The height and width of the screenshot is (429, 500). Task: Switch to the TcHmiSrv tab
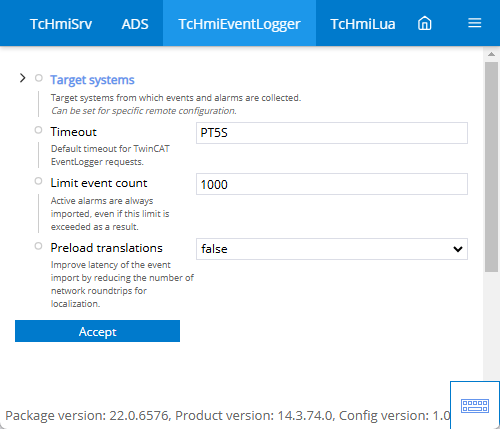(61, 24)
